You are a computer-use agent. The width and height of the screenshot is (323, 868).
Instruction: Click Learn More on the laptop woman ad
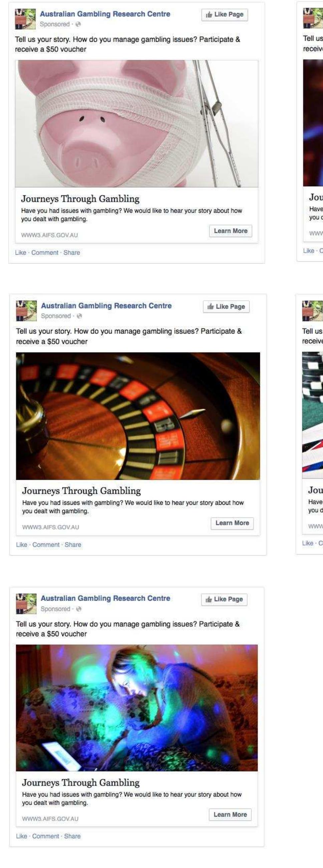pos(230,815)
